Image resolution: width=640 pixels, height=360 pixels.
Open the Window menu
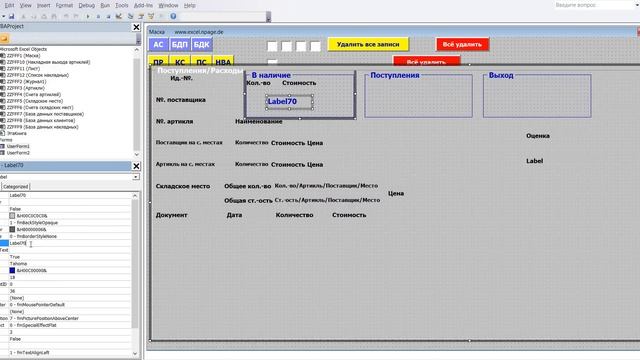coord(168,5)
